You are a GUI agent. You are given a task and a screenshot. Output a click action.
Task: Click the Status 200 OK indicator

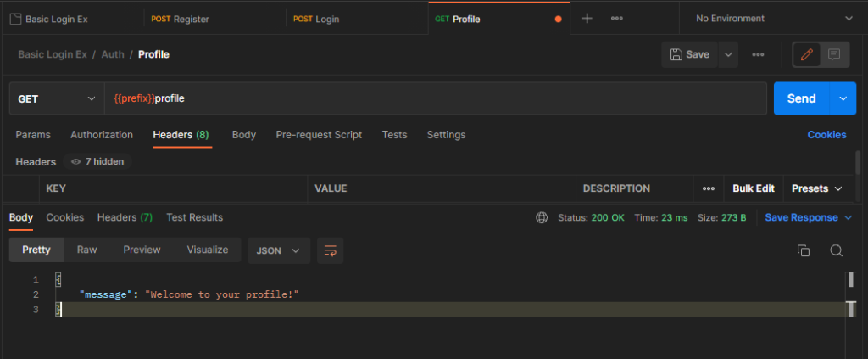coord(591,218)
